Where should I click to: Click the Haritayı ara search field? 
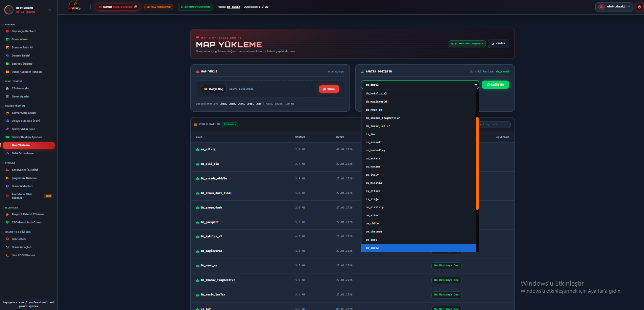(494, 125)
